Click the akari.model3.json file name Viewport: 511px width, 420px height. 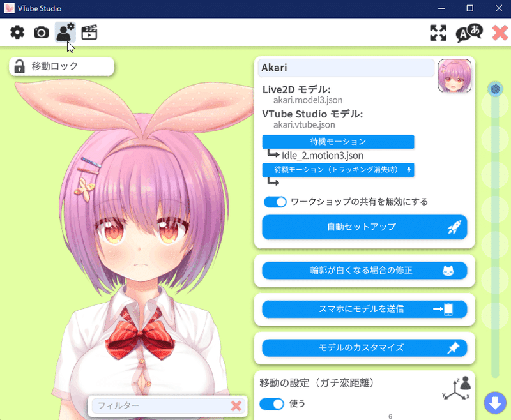pos(308,100)
